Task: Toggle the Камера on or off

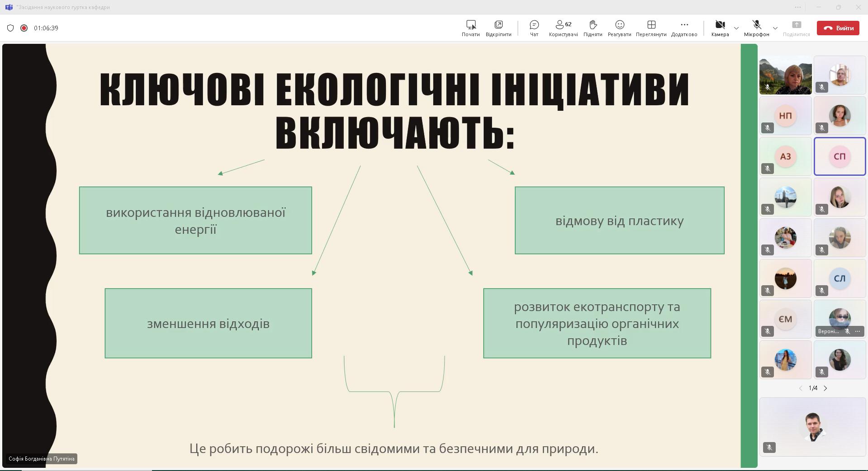Action: 720,28
